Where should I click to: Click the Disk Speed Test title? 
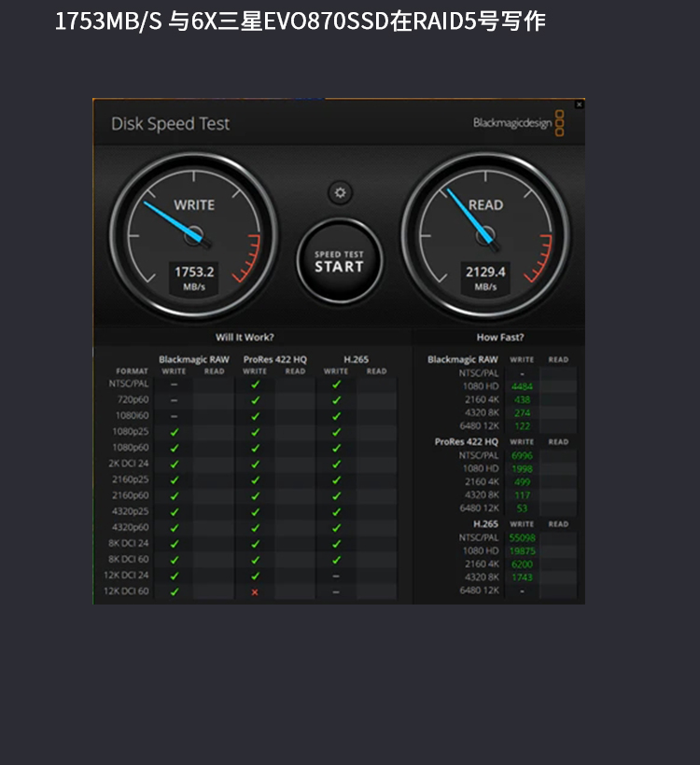tap(171, 124)
